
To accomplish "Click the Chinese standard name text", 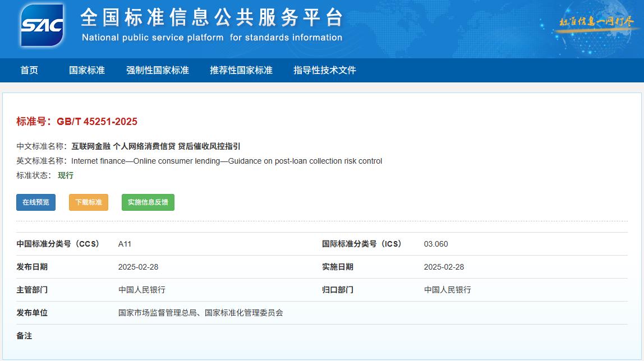I will [x=156, y=146].
